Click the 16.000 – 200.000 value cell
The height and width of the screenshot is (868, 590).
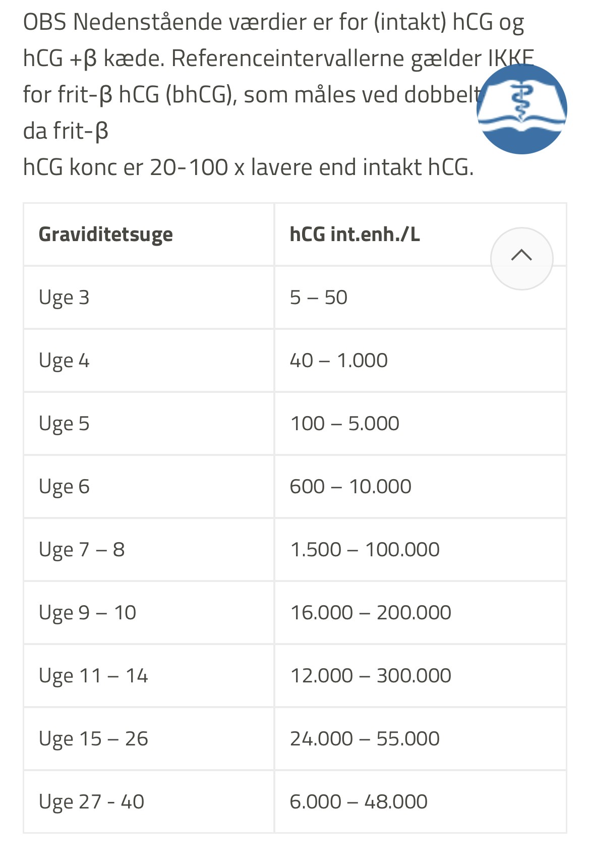click(x=371, y=613)
